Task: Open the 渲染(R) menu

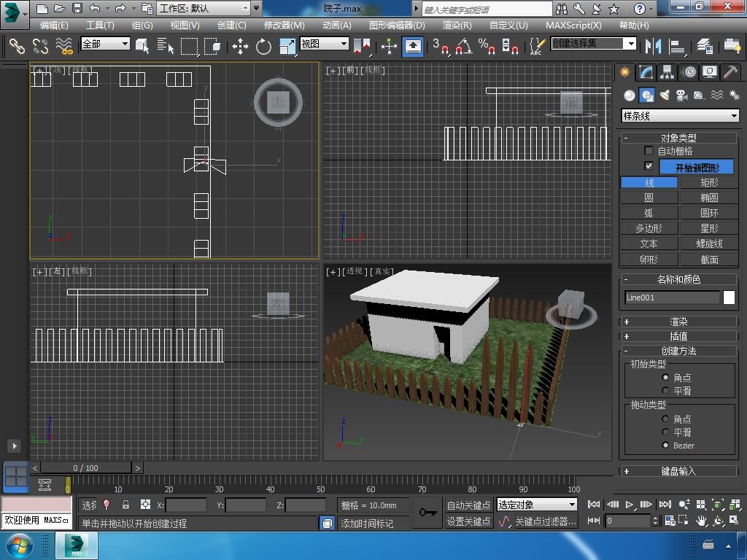Action: point(457,25)
